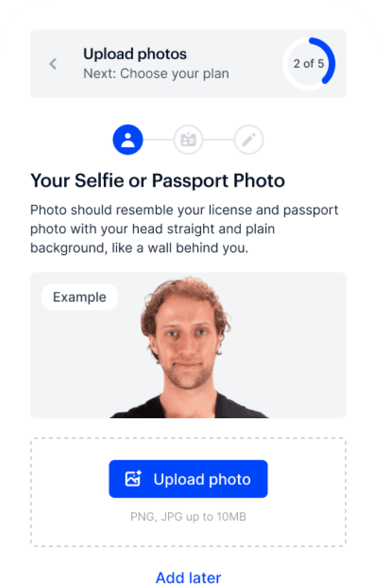Open the pencil edit step icon
This screenshot has width=378, height=588.
[249, 140]
